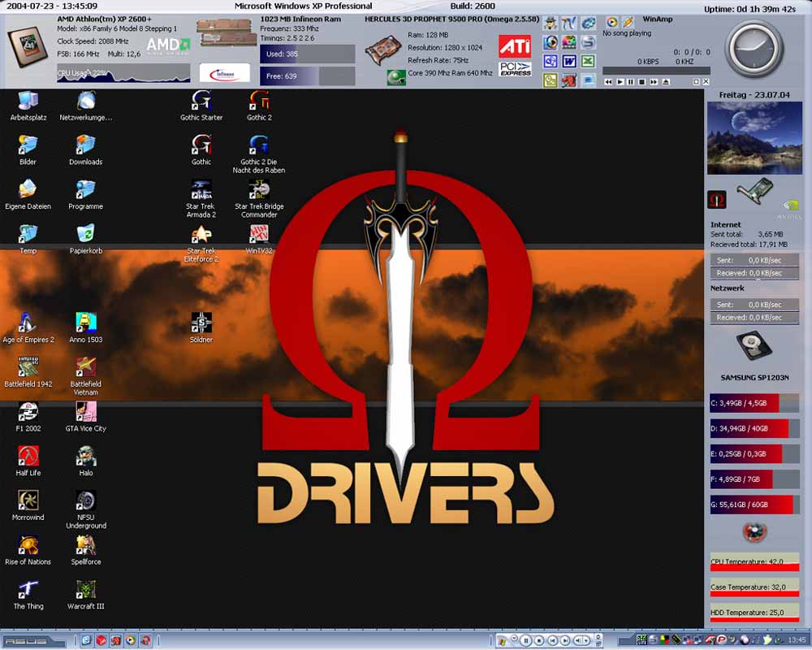The image size is (812, 650).
Task: Click the landscape wallpaper thumbnail in sidebar
Action: (754, 138)
